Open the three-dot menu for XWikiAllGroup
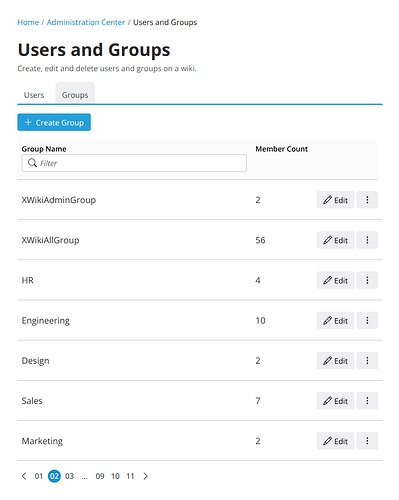 pos(367,240)
